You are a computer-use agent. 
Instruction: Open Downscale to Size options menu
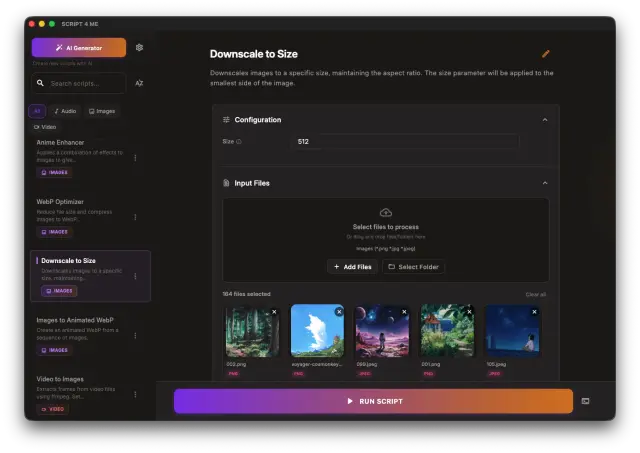[x=135, y=276]
